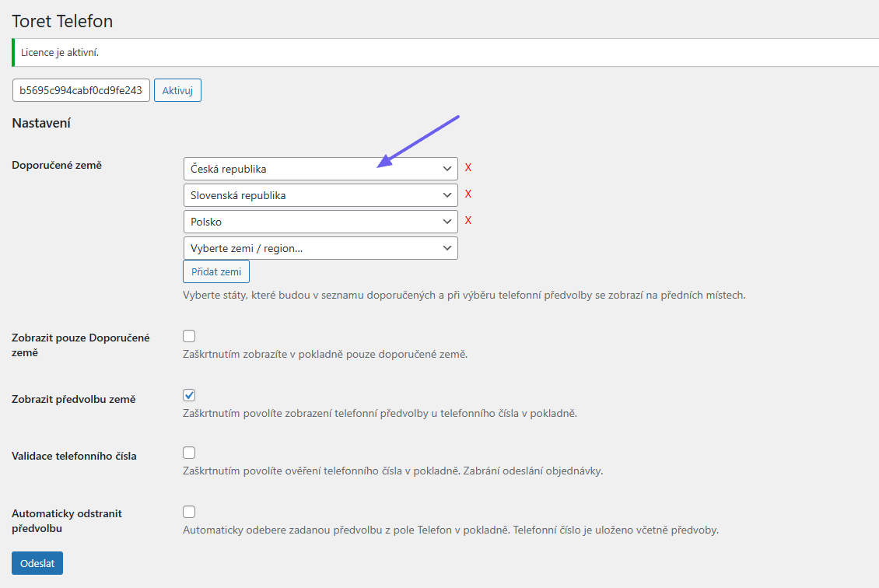The width and height of the screenshot is (879, 588).
Task: Uncheck the 'Zobrazit předvolbu země' checkbox
Action: 189,395
